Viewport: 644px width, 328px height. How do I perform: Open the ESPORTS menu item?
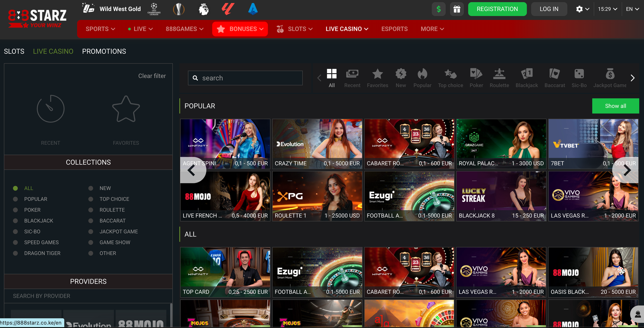tap(394, 29)
